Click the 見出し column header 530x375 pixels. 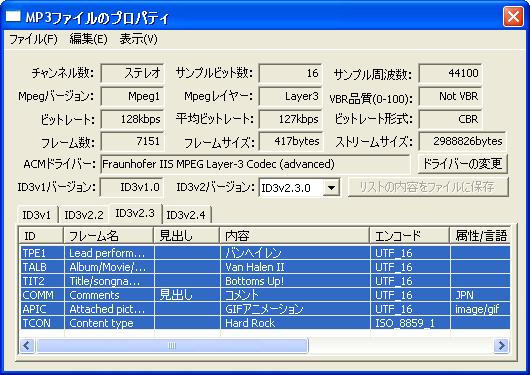(x=187, y=236)
